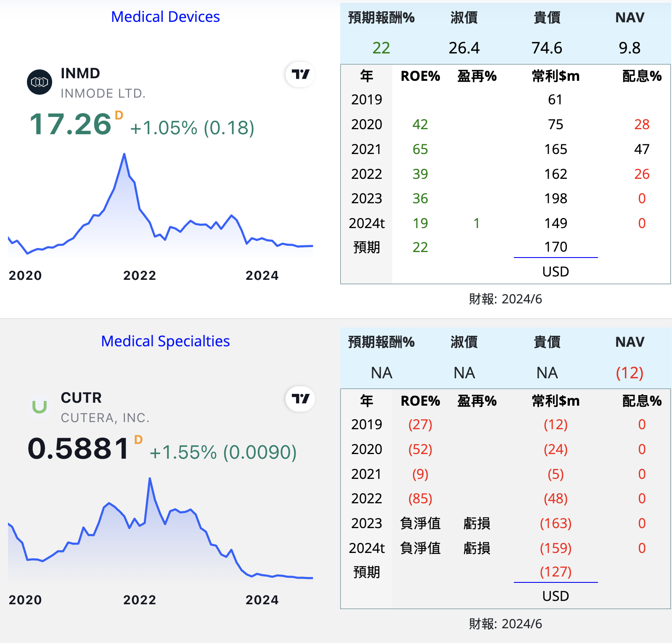Click the 貴價 header in the INMD summary
The width and height of the screenshot is (672, 643).
tap(547, 18)
